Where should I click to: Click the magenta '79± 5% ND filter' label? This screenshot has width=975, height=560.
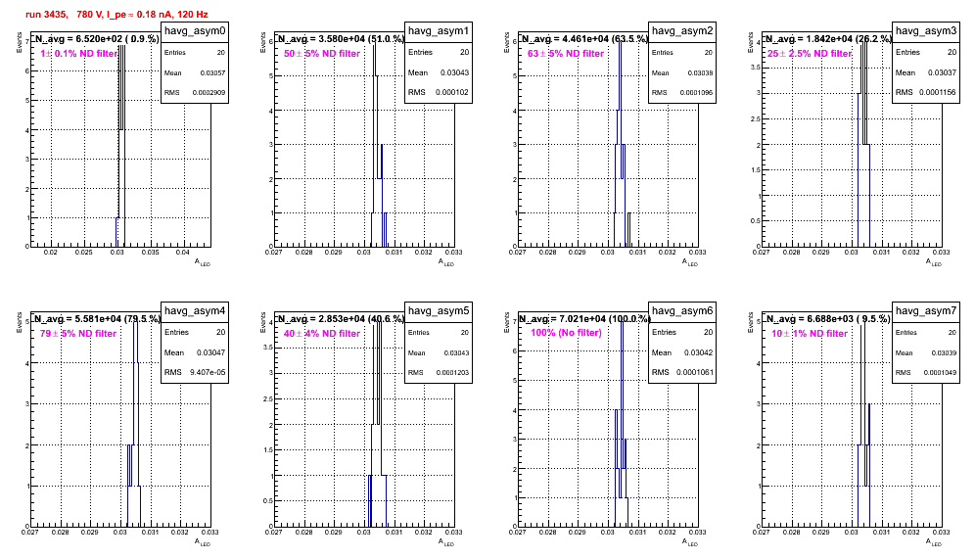pos(78,334)
